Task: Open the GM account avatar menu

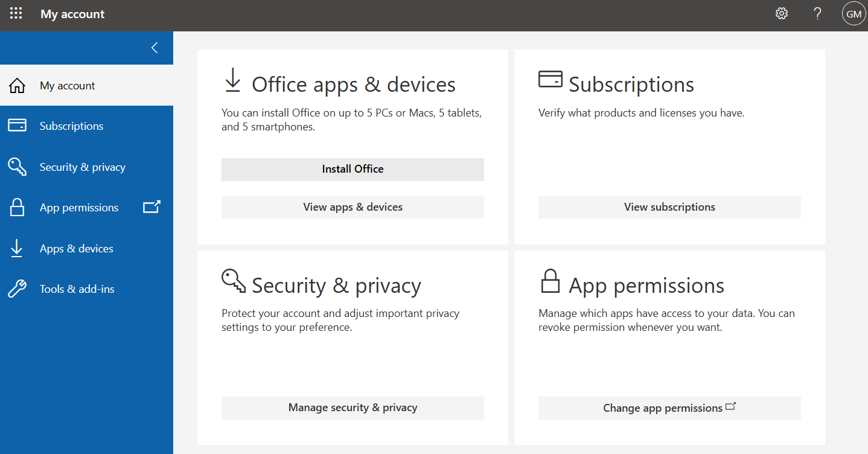Action: (854, 13)
